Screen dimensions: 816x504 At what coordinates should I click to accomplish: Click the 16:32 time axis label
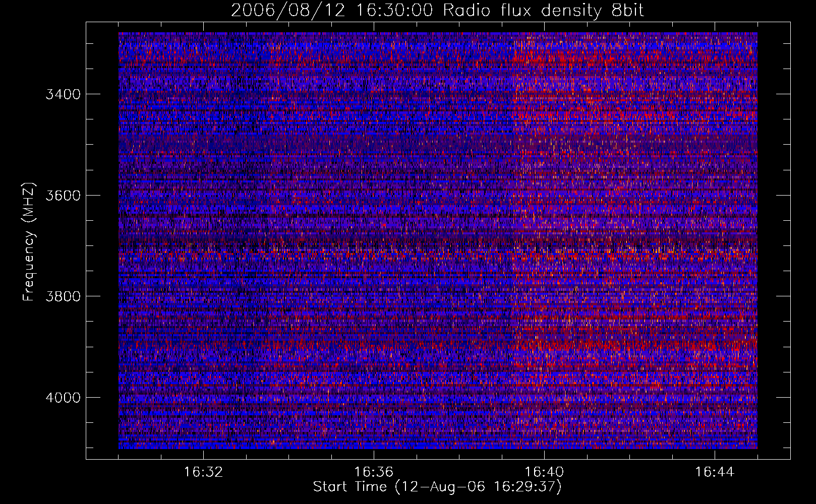pos(203,472)
